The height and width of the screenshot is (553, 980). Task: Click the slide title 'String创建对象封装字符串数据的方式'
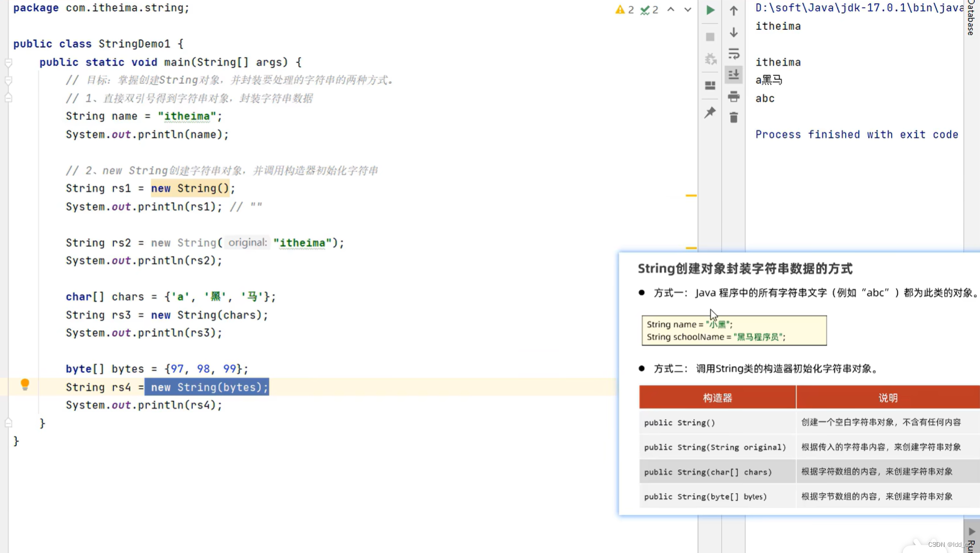click(745, 269)
